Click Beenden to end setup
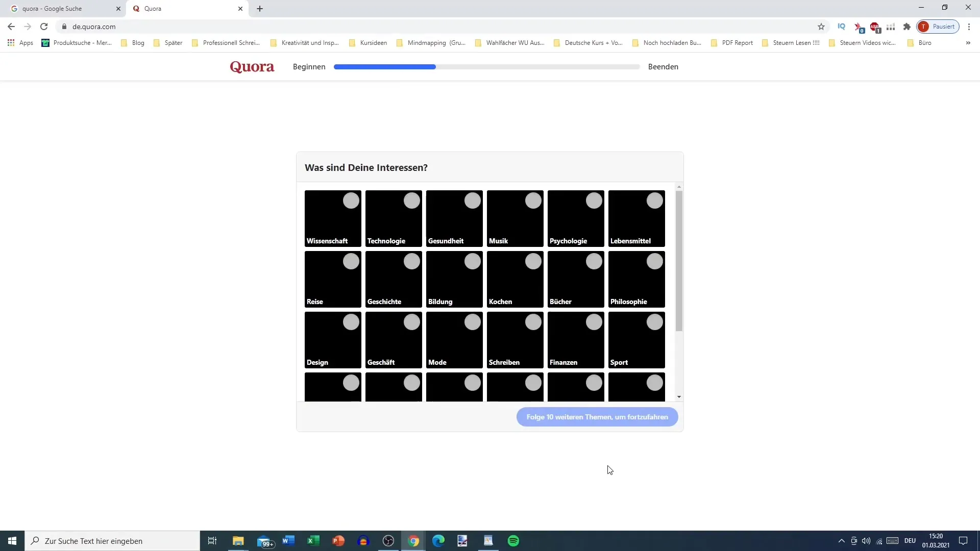The height and width of the screenshot is (551, 980). tap(663, 67)
